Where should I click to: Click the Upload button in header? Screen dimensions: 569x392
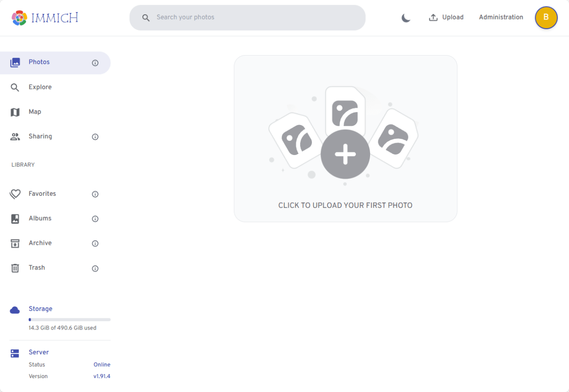click(446, 18)
